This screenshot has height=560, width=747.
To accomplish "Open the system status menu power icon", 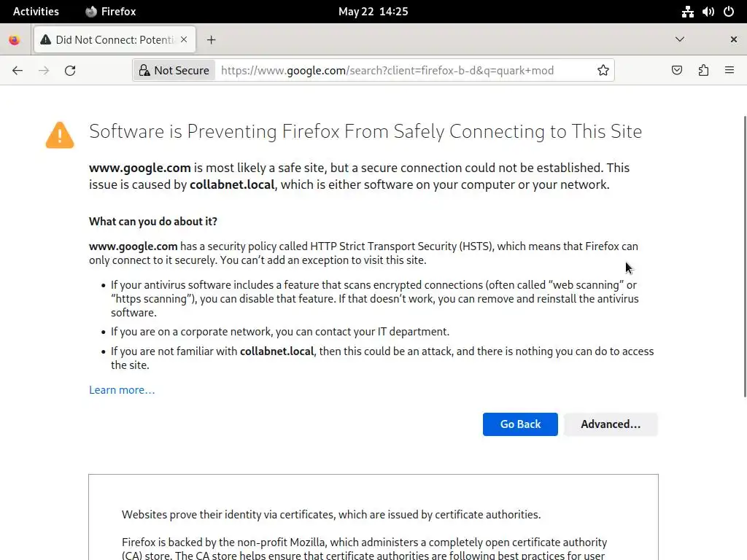I will click(x=728, y=12).
